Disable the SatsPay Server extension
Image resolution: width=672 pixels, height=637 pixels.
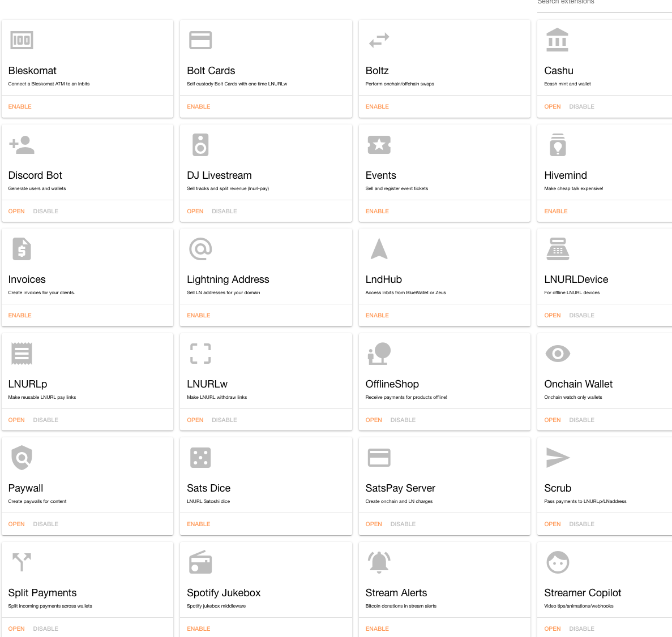pos(403,524)
